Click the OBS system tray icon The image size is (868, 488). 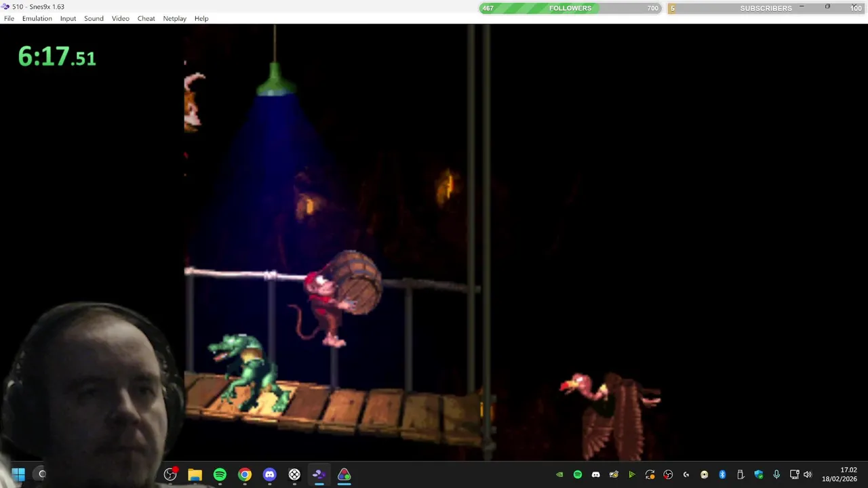coord(668,474)
